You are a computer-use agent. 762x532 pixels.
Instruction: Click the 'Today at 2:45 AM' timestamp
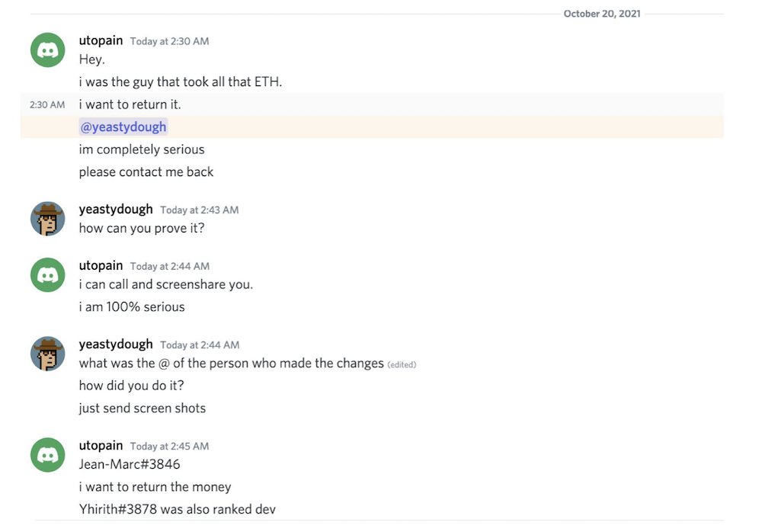[x=170, y=447]
